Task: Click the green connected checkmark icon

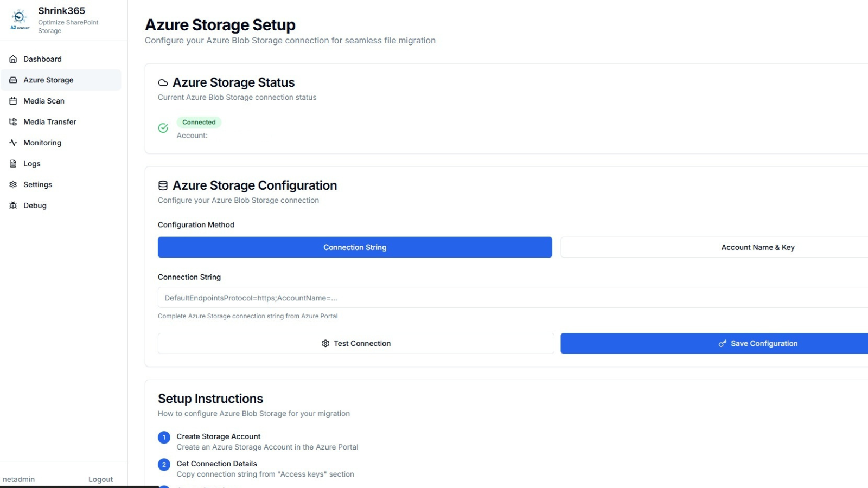Action: [163, 128]
